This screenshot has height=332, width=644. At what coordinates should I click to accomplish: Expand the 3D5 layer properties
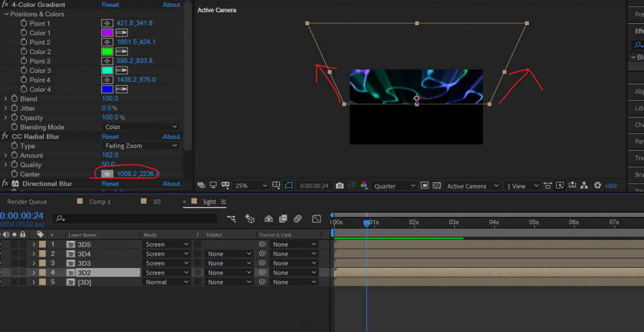point(33,245)
